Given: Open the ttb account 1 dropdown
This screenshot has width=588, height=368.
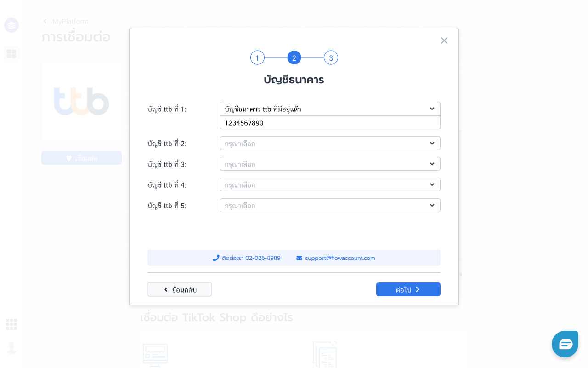Looking at the screenshot, I should (330, 109).
